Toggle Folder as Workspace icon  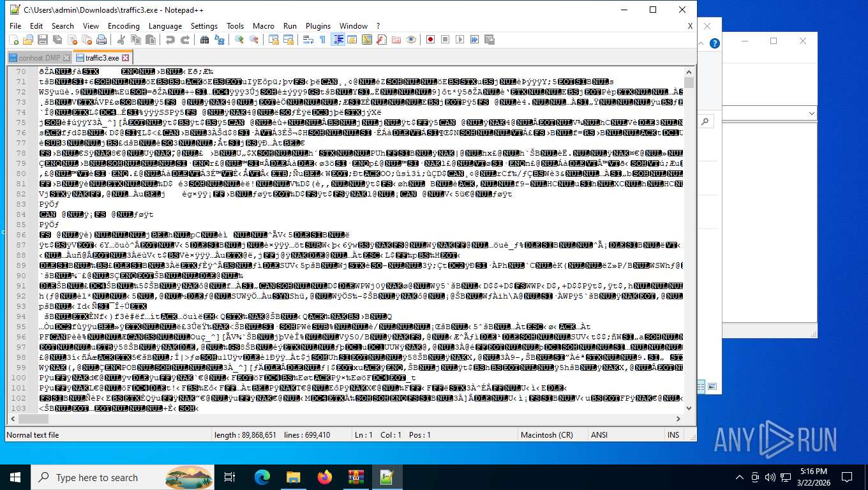pos(396,40)
